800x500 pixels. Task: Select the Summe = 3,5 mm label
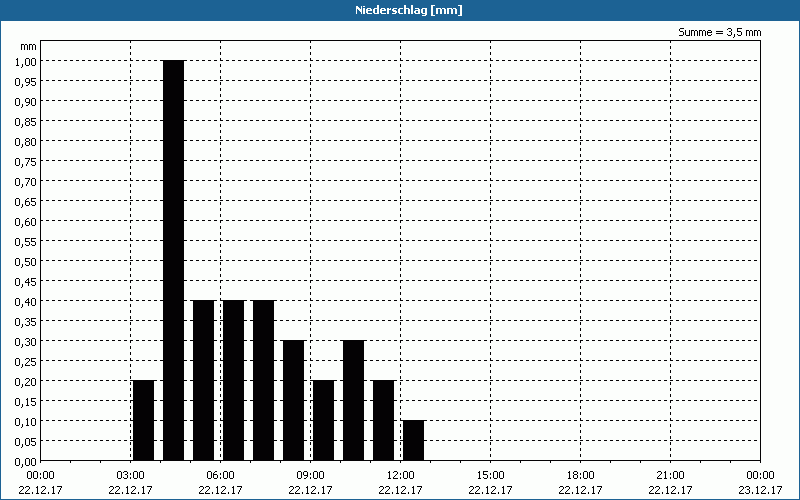point(719,32)
